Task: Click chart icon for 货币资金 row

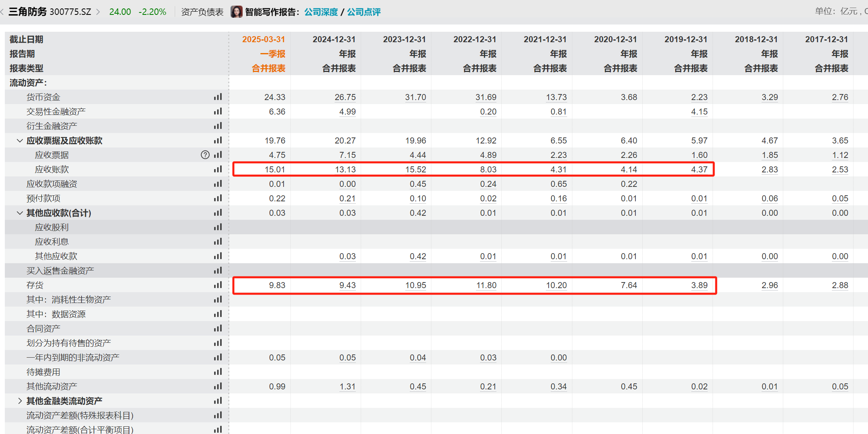Action: (x=218, y=97)
